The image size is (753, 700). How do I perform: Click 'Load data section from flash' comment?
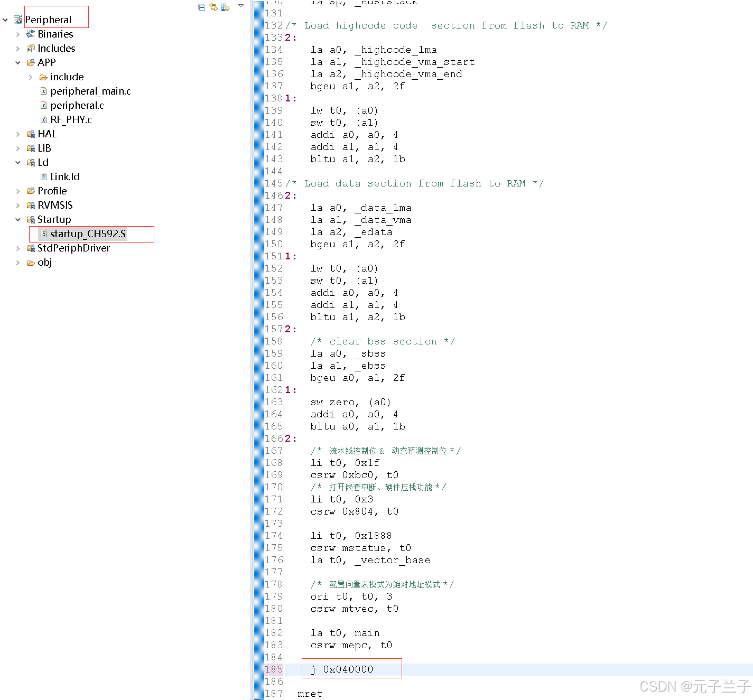[x=415, y=183]
